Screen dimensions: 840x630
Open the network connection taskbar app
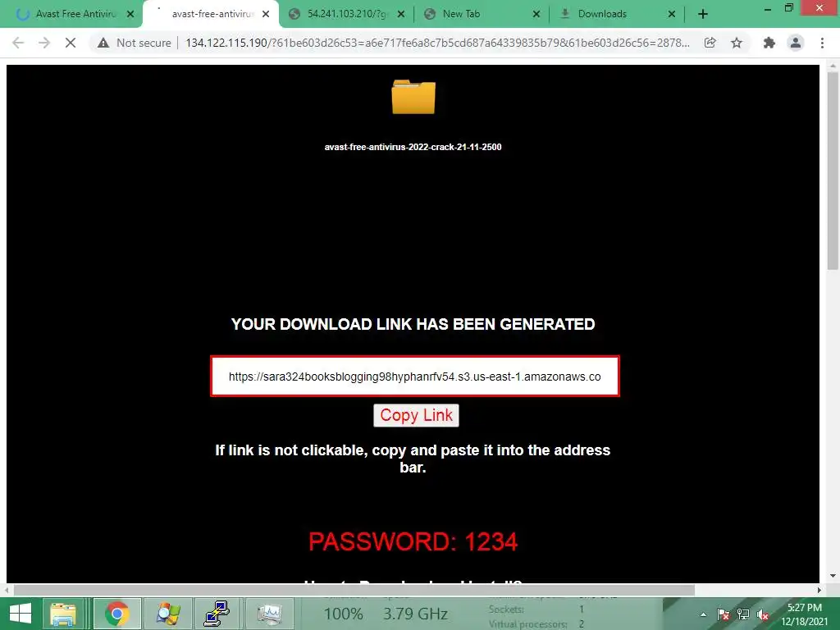(x=217, y=614)
